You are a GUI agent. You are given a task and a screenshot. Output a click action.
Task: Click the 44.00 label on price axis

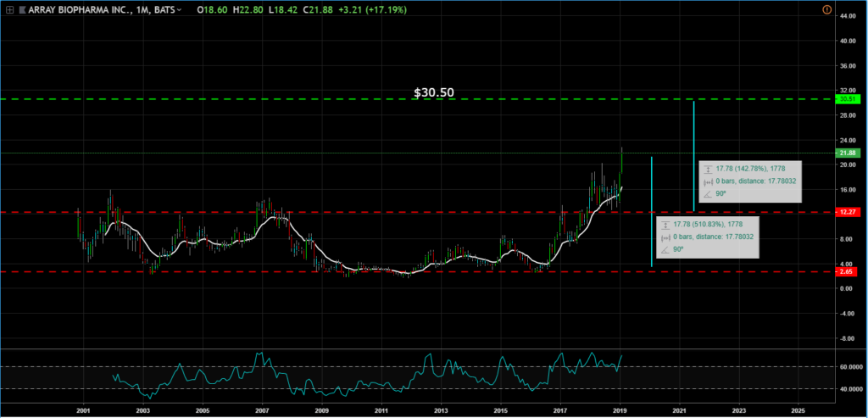point(848,16)
